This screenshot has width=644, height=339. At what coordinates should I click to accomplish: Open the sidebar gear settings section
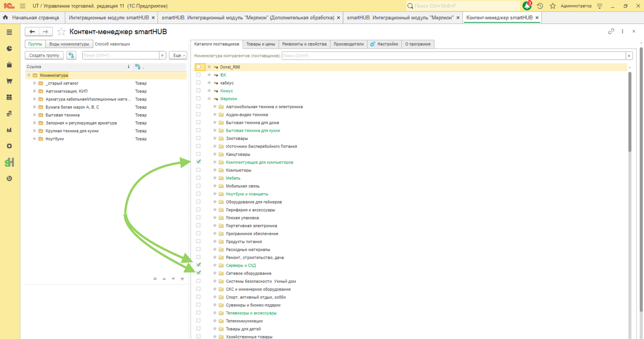point(9,146)
